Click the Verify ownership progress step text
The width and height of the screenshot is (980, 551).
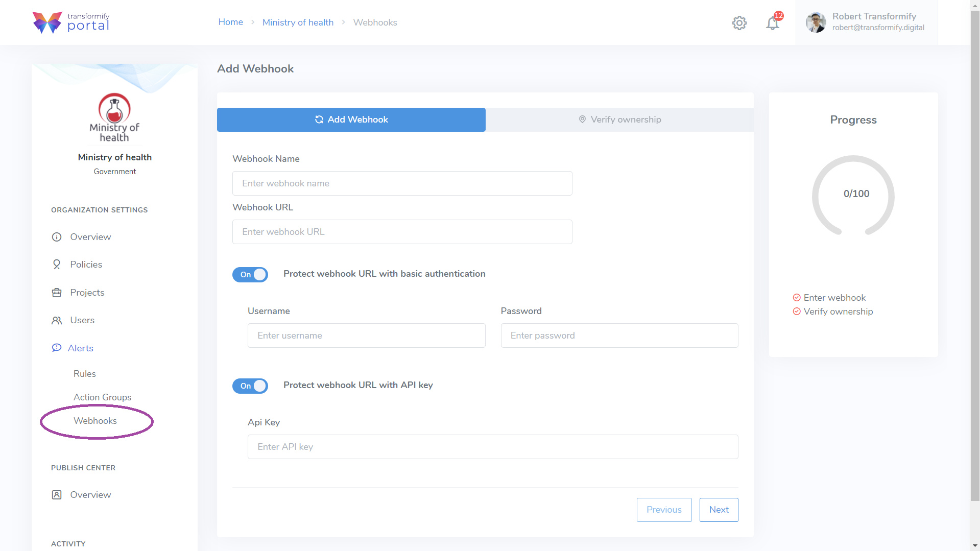pos(838,312)
